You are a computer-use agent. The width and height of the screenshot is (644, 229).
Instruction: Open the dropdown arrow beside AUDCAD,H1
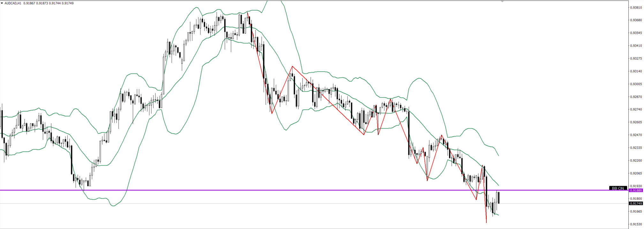coord(2,3)
